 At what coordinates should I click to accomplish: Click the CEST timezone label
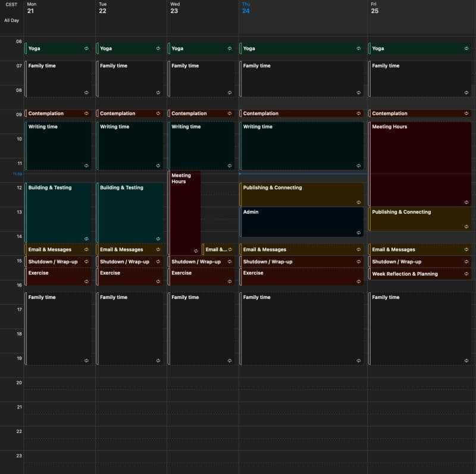coord(11,5)
